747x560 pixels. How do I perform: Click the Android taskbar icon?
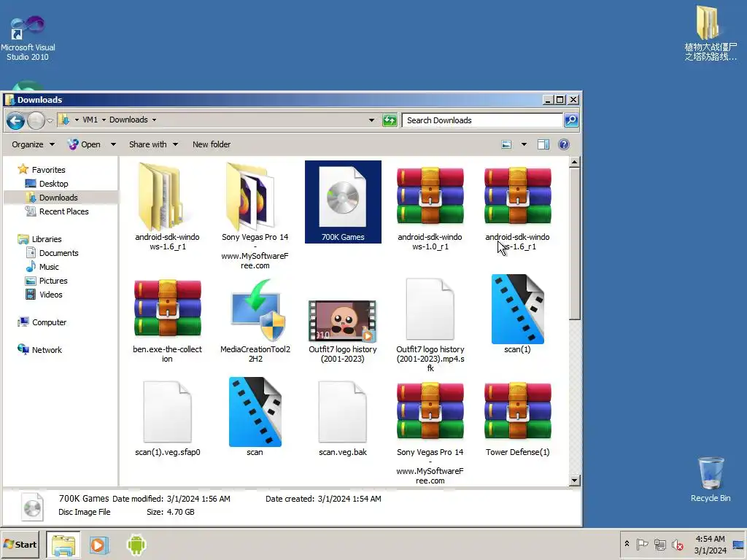(136, 545)
